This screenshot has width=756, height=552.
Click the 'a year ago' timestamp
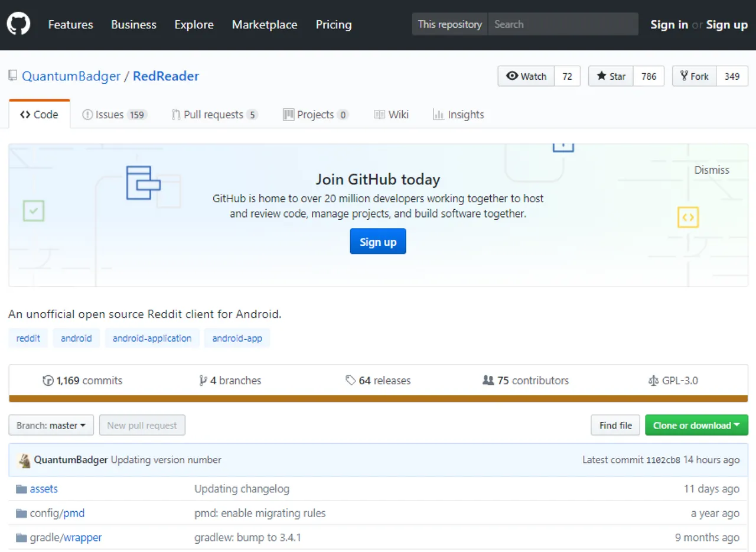point(715,514)
